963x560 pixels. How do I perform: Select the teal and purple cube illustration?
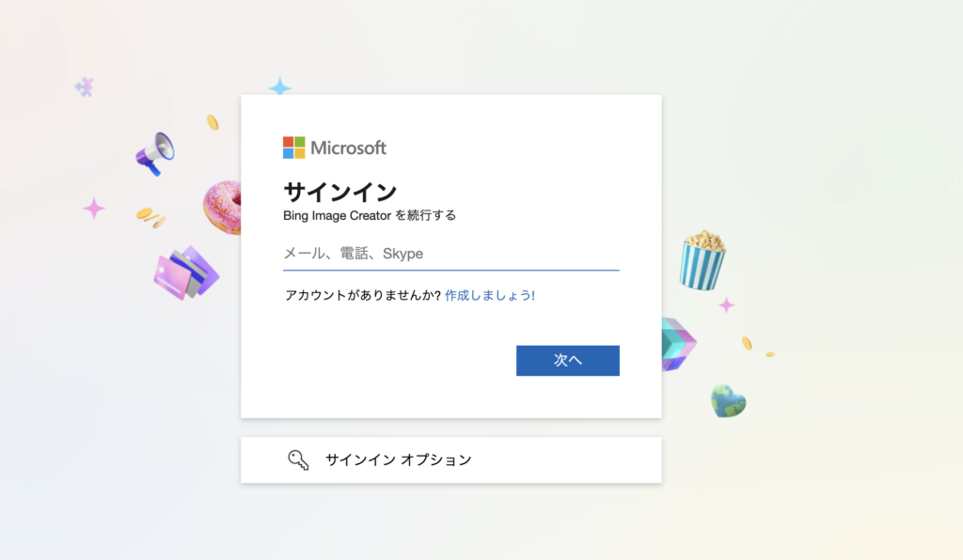tap(677, 344)
